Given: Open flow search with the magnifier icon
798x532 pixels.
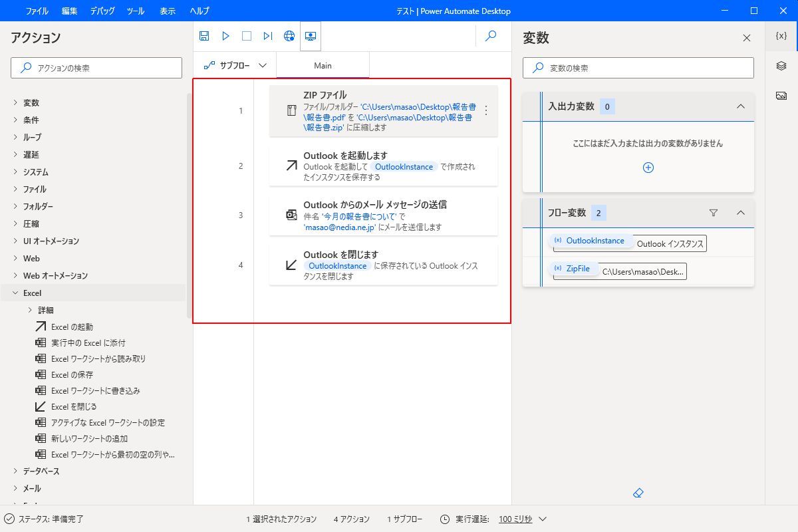Looking at the screenshot, I should coord(491,36).
